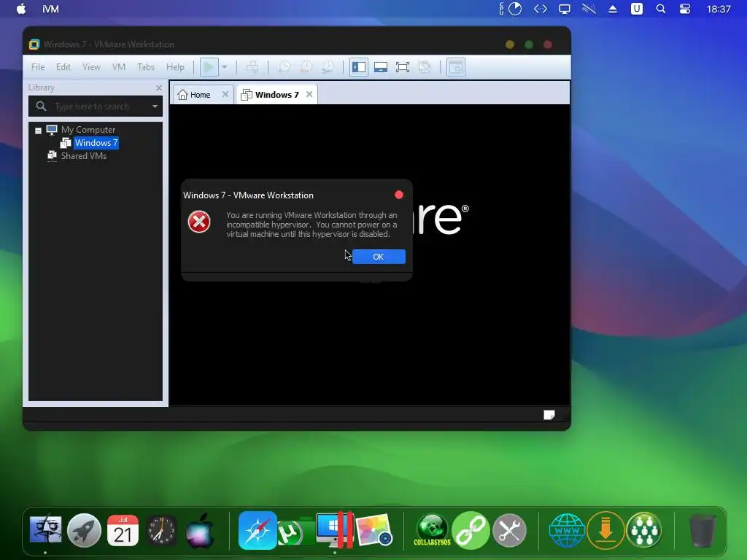Screen dimensions: 747x560
Task: Open the Edit menu
Action: pos(63,67)
